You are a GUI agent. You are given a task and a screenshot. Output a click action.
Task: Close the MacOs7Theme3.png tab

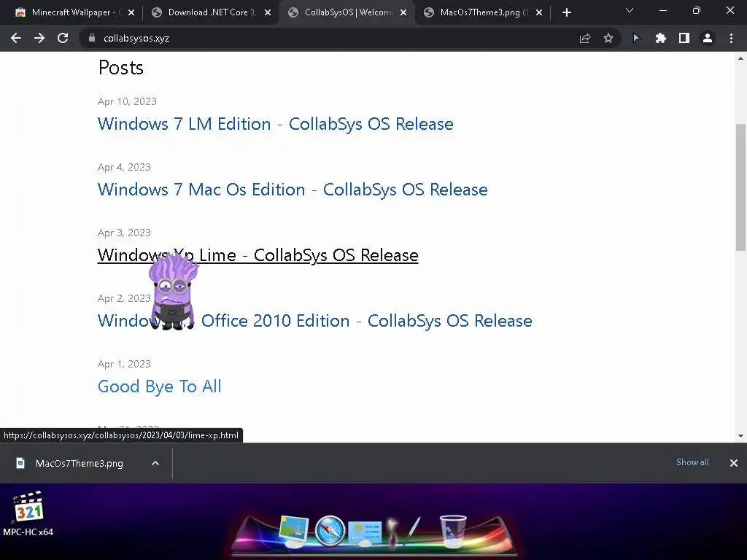pos(539,12)
